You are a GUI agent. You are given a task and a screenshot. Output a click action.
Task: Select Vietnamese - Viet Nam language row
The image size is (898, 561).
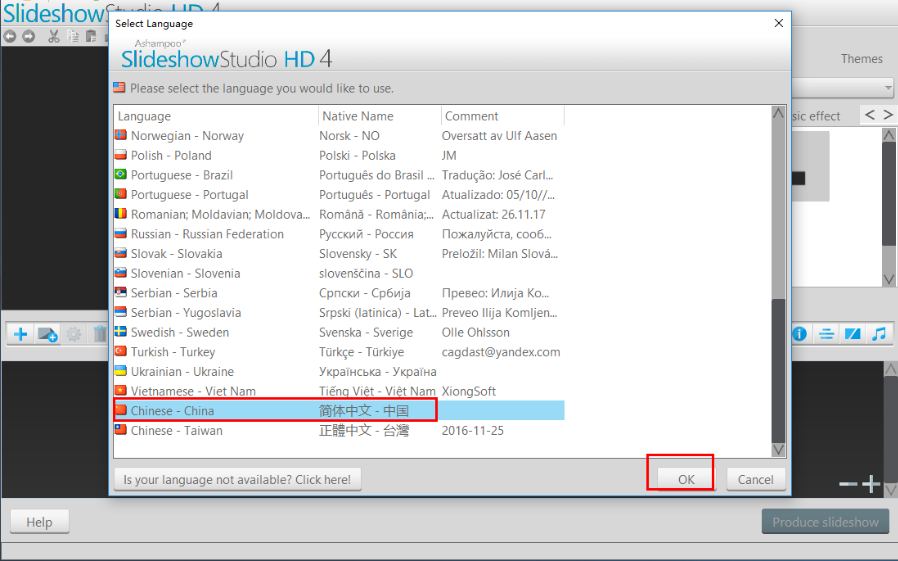[339, 391]
